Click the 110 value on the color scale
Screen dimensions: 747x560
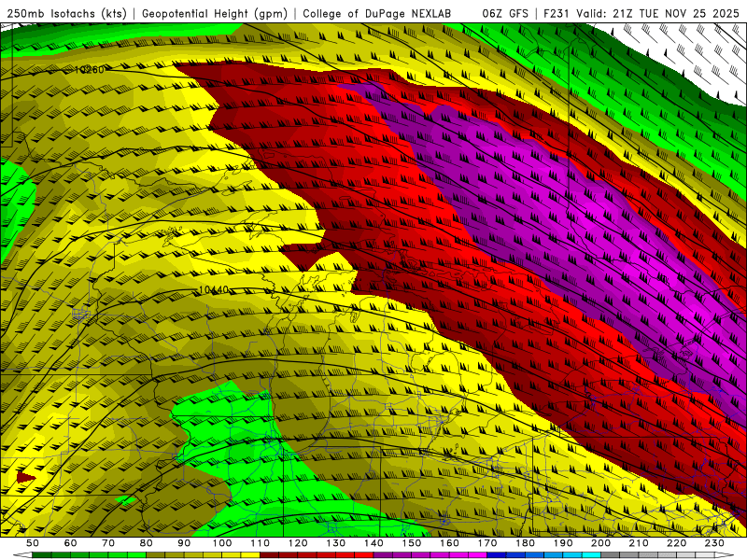261,543
